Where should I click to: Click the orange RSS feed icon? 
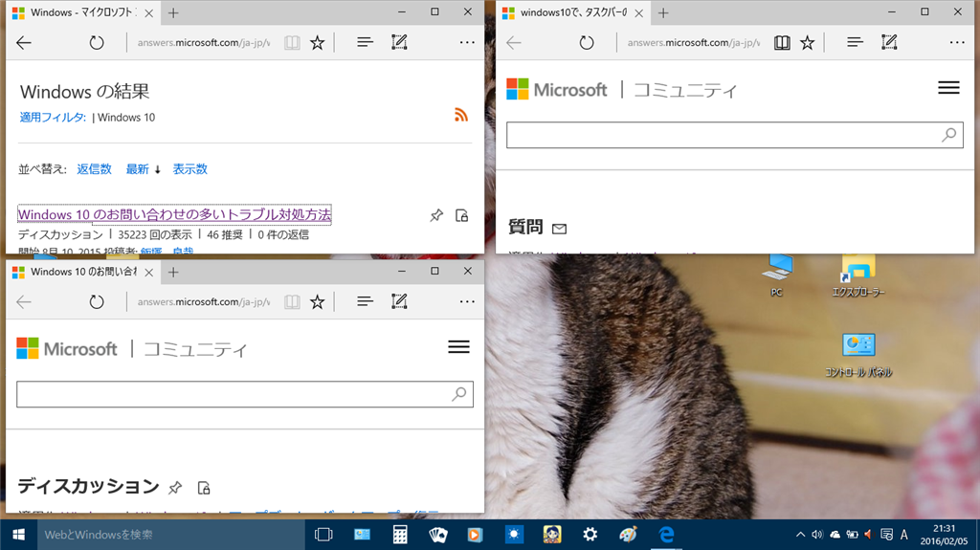pyautogui.click(x=461, y=115)
